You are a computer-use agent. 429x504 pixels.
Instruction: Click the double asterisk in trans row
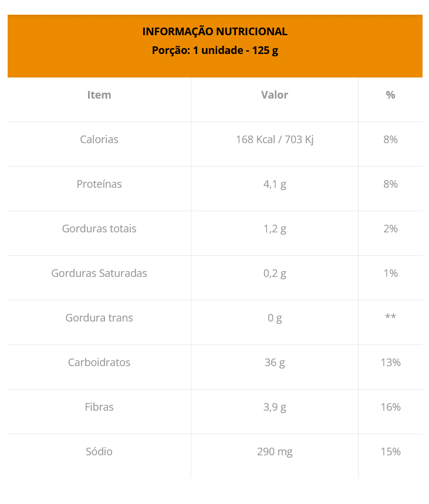390,316
